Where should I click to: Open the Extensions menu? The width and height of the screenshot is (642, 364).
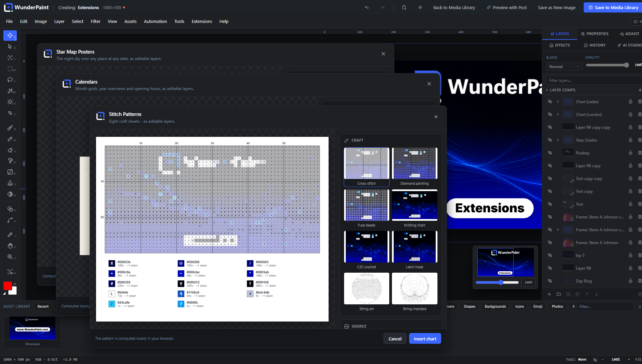pos(202,21)
